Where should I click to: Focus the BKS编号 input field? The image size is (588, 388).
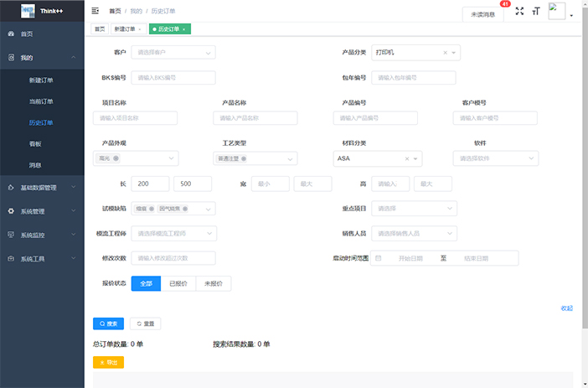click(173, 78)
